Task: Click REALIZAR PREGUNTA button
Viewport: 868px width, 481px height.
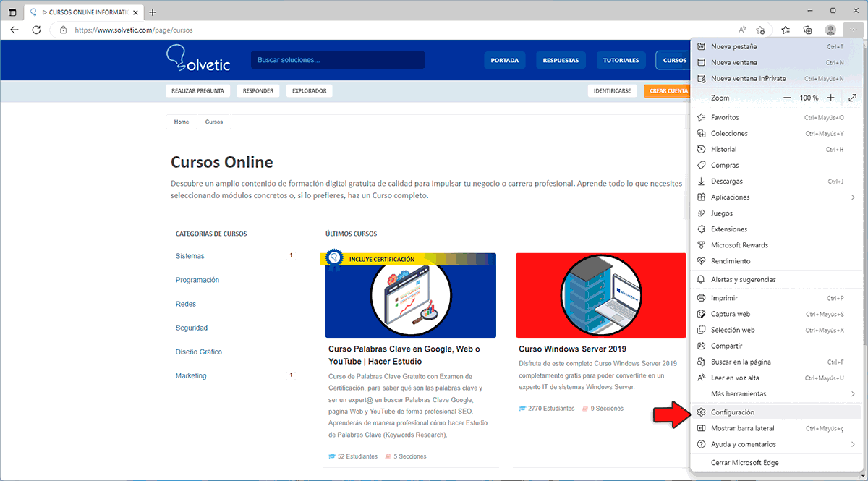Action: [197, 91]
